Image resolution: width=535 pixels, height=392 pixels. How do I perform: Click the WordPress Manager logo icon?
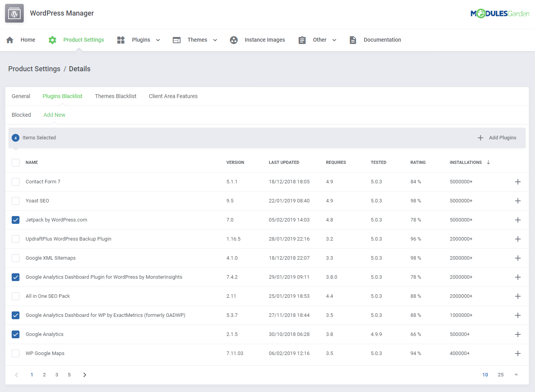pos(14,13)
